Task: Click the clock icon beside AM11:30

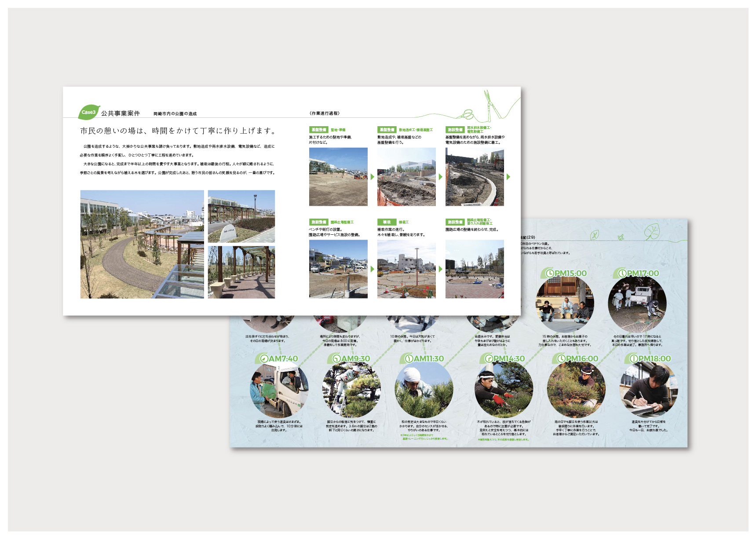Action: [x=409, y=359]
